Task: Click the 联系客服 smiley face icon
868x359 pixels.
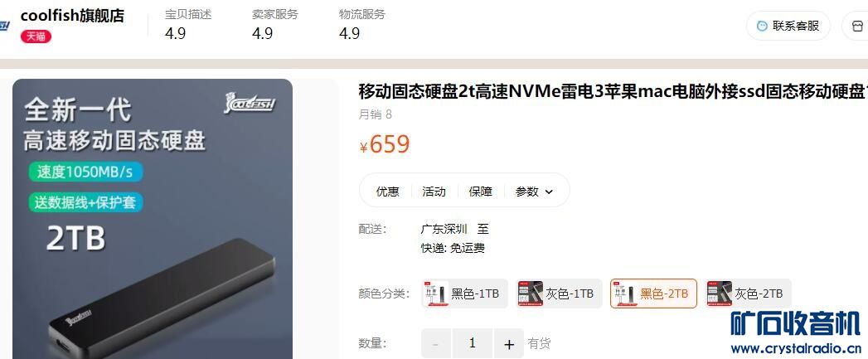Action: pos(762,26)
